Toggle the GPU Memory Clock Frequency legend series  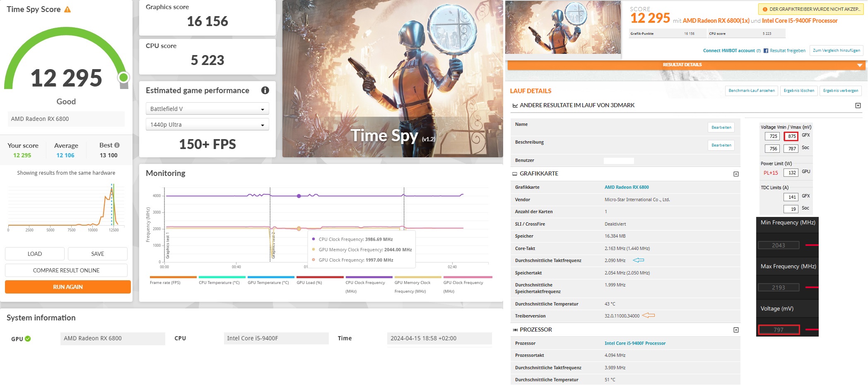coord(417,284)
